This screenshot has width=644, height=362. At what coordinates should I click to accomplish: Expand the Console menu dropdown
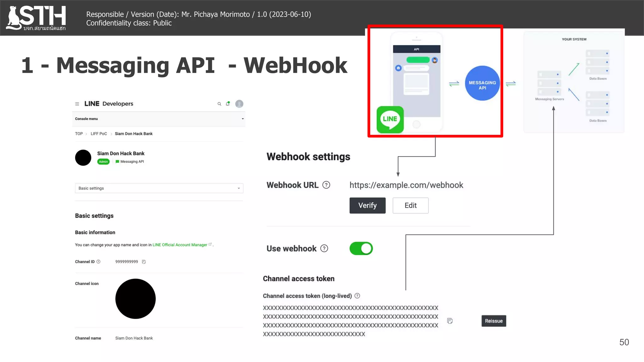(x=159, y=119)
